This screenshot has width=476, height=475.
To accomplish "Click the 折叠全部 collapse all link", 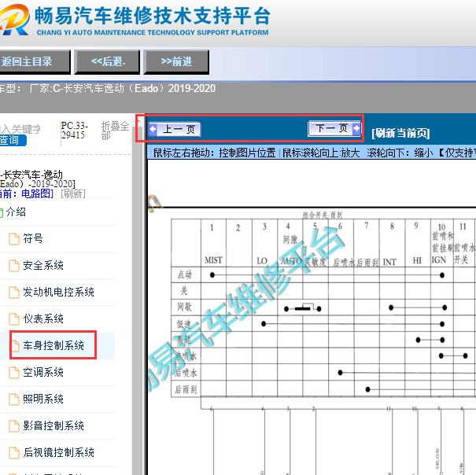I will (115, 131).
